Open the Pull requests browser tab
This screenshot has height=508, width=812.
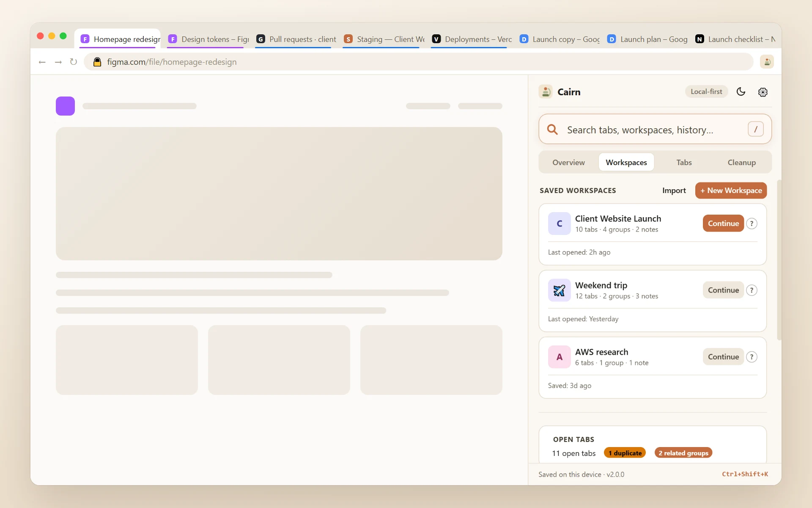tap(296, 39)
